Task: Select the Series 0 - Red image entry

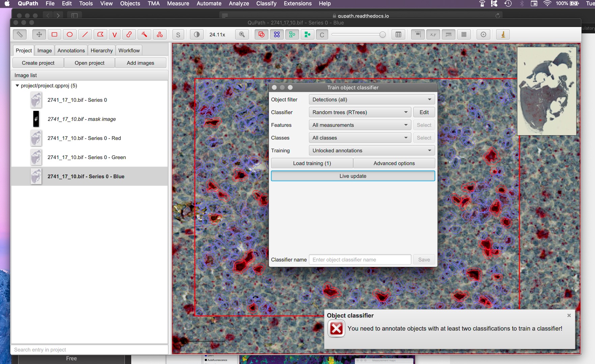Action: click(x=85, y=138)
